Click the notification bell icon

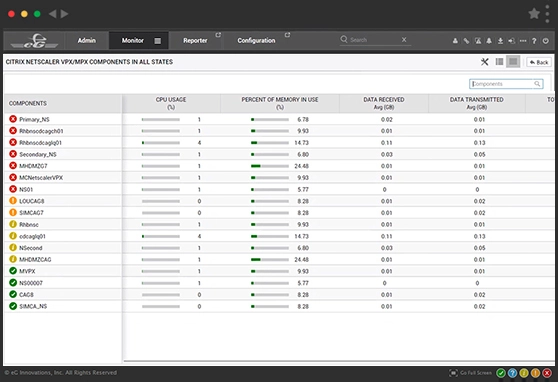click(489, 41)
